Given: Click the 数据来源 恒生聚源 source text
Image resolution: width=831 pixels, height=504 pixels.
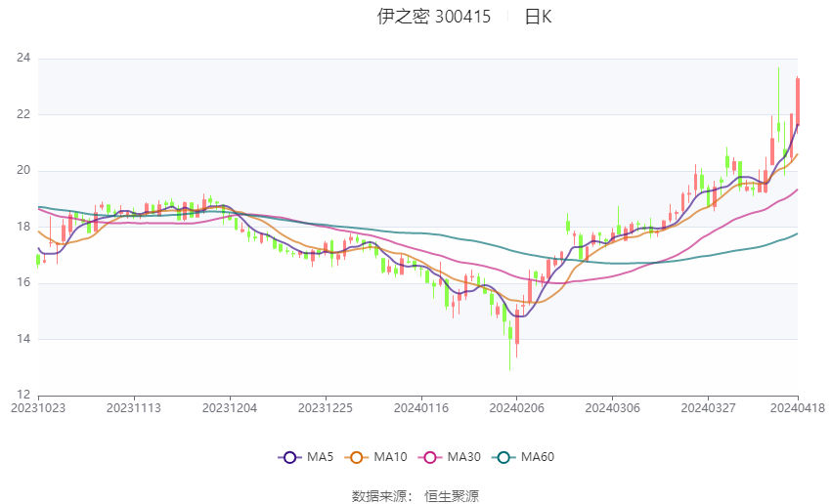Looking at the screenshot, I should point(415,496).
